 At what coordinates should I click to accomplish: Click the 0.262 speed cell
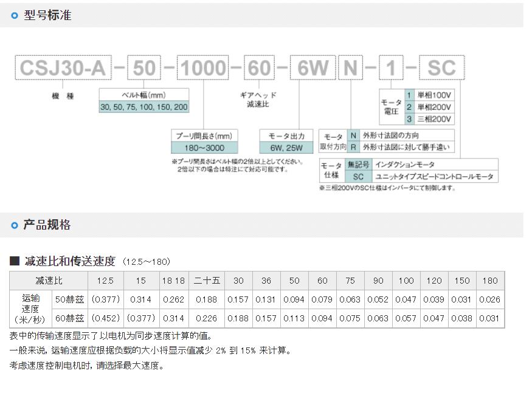pos(173,299)
